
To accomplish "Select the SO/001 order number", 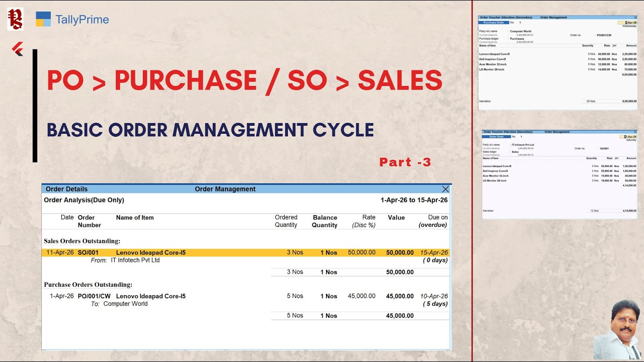I will (x=88, y=252).
